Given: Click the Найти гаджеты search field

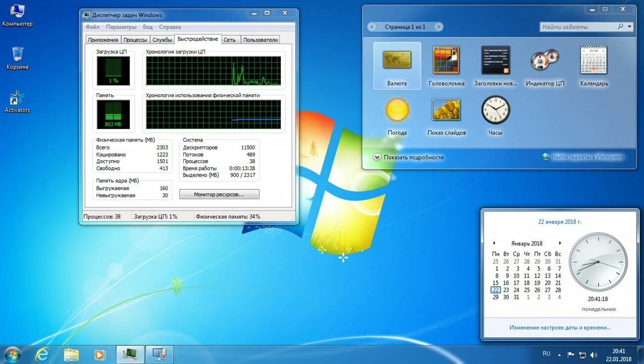Looking at the screenshot, I should [578, 27].
